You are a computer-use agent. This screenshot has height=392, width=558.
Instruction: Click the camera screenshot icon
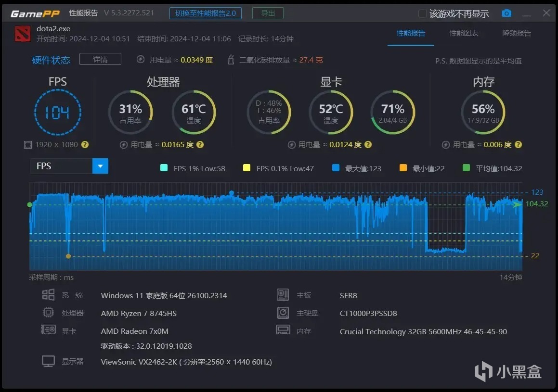pyautogui.click(x=506, y=13)
